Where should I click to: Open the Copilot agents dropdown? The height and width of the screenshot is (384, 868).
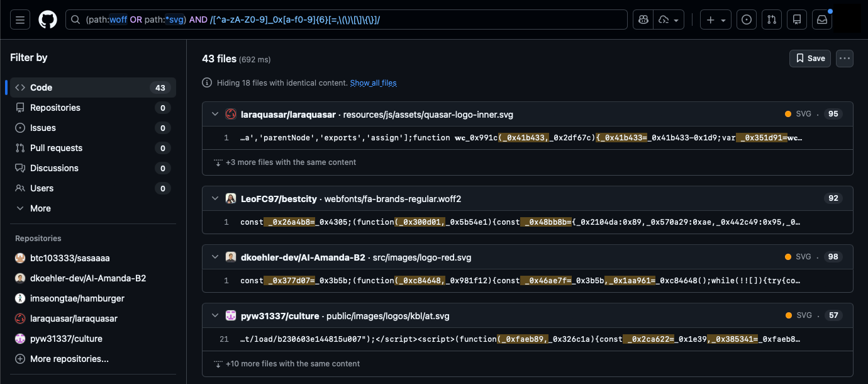[x=670, y=20]
